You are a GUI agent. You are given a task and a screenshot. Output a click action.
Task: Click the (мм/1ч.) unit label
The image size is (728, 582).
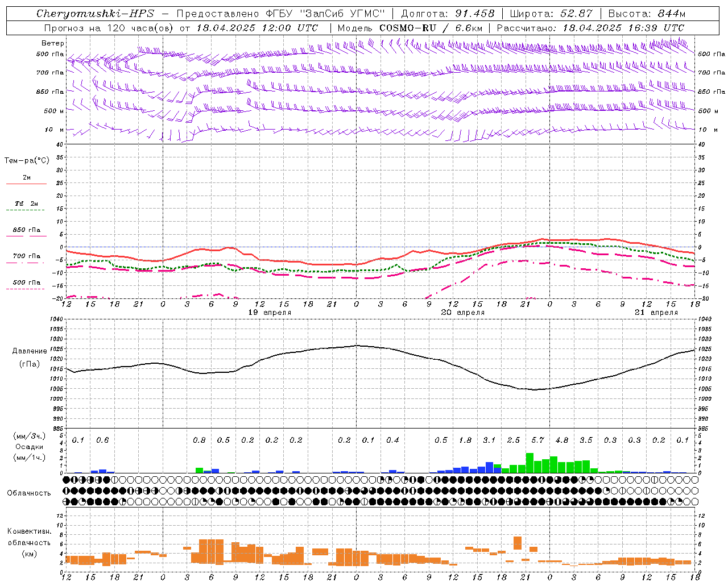[28, 458]
